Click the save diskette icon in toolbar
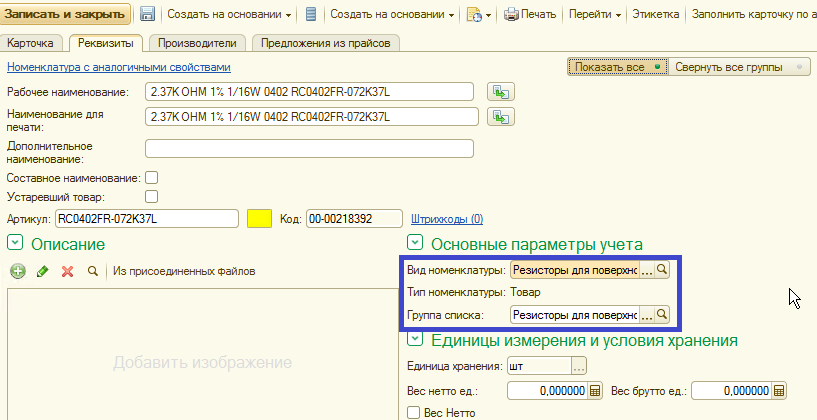 coord(147,15)
